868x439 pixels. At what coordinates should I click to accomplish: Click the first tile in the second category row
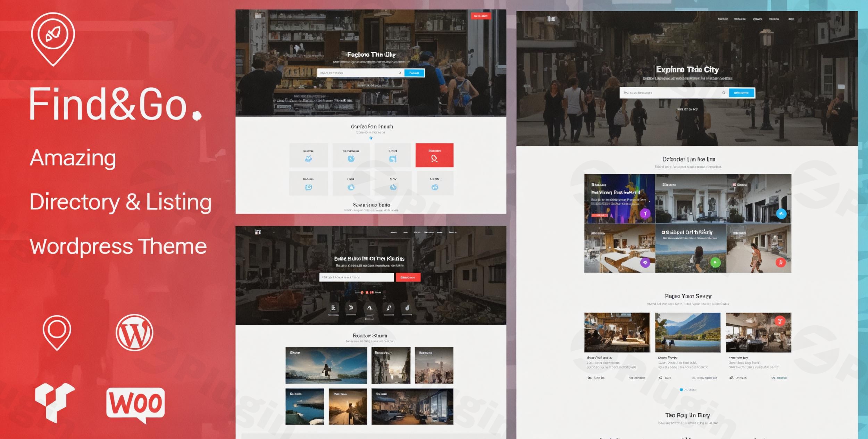coord(308,183)
